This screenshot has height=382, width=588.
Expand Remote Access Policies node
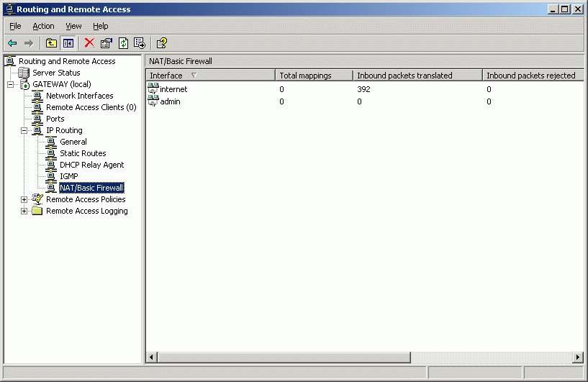[x=24, y=199]
